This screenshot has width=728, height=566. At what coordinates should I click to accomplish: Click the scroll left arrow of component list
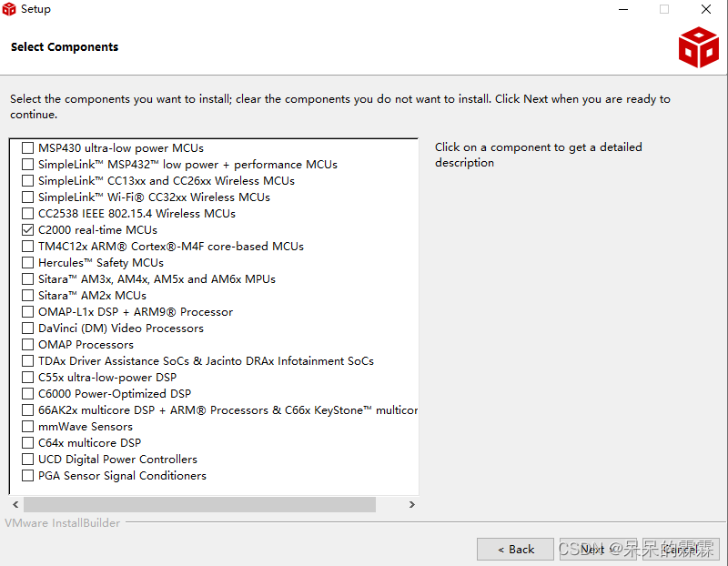pos(15,504)
